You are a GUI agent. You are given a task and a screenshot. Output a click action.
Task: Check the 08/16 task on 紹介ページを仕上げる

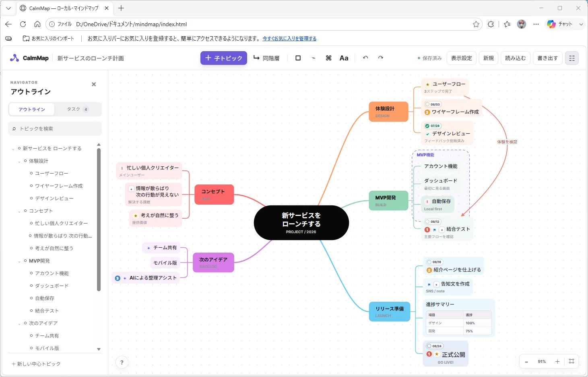coord(429,262)
